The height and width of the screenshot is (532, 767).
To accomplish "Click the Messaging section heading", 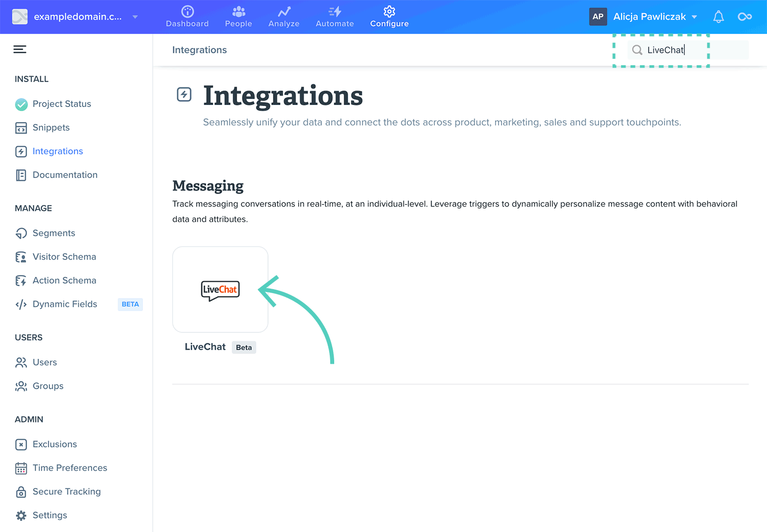I will [x=208, y=186].
